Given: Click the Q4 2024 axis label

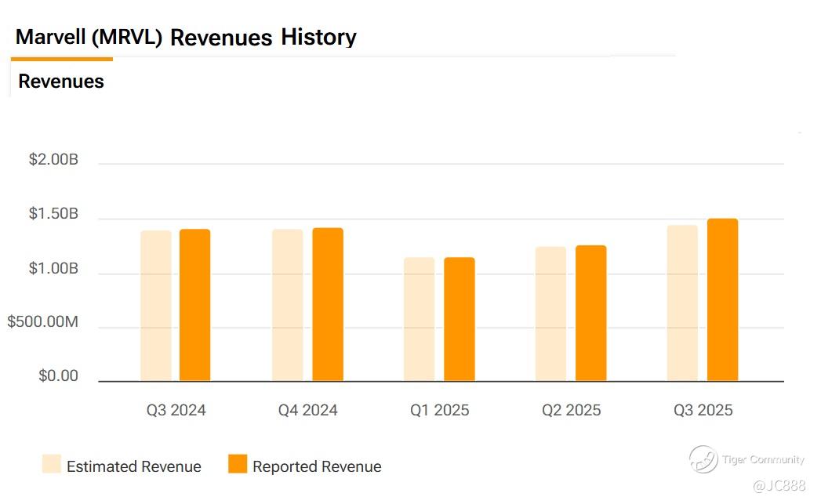Looking at the screenshot, I should 308,410.
